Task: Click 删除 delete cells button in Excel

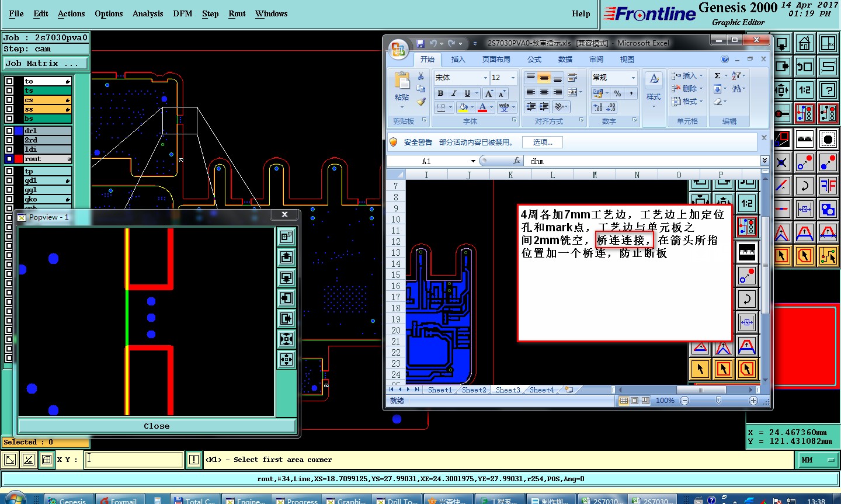Action: 687,89
